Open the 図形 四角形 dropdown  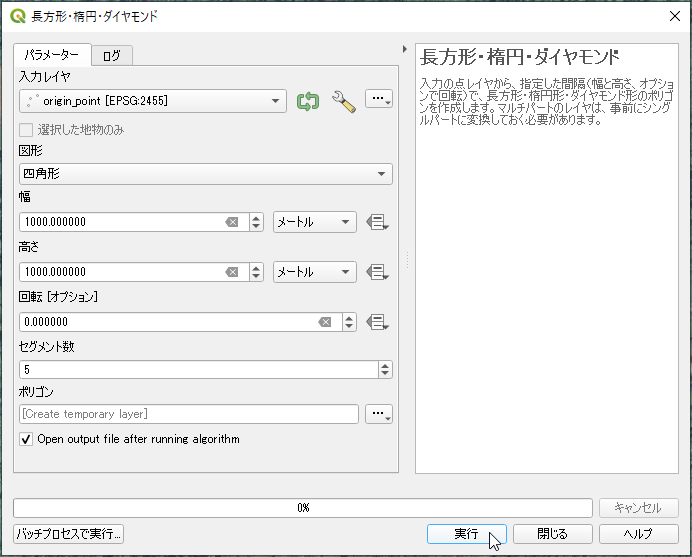206,174
